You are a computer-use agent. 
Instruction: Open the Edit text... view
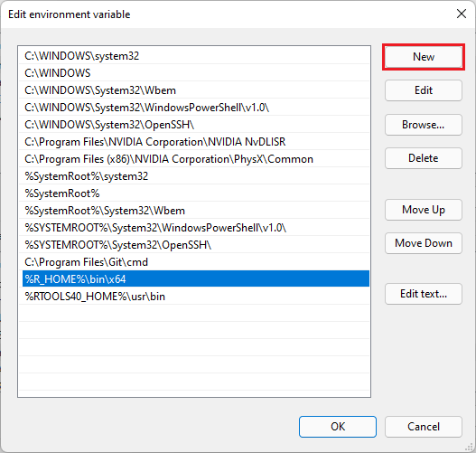pyautogui.click(x=424, y=294)
